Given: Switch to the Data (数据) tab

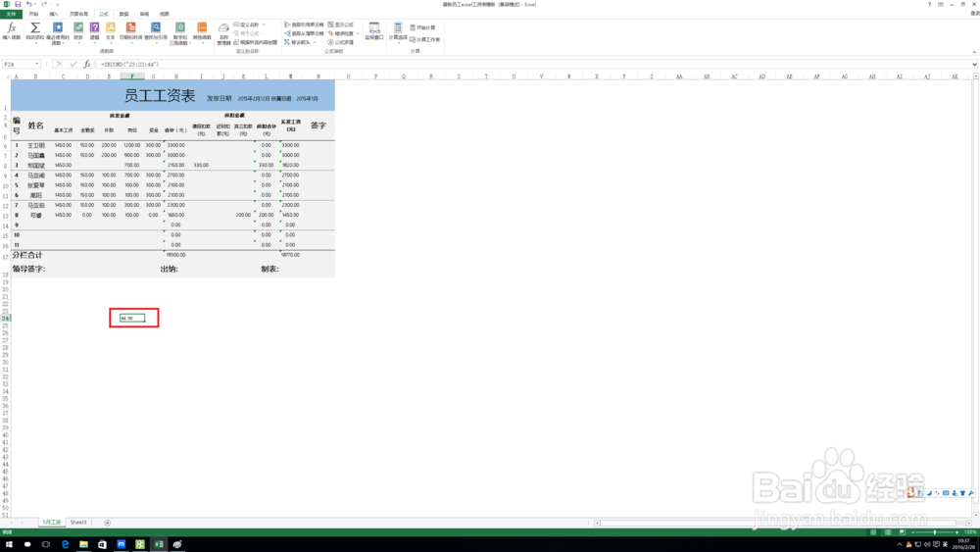Looking at the screenshot, I should tap(123, 14).
